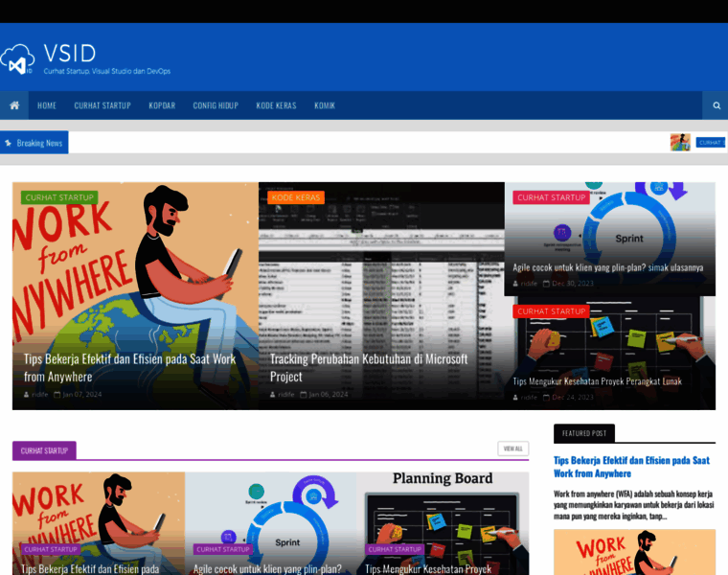This screenshot has width=728, height=575.
Task: Click the FEATURED POST tab header
Action: 584,433
